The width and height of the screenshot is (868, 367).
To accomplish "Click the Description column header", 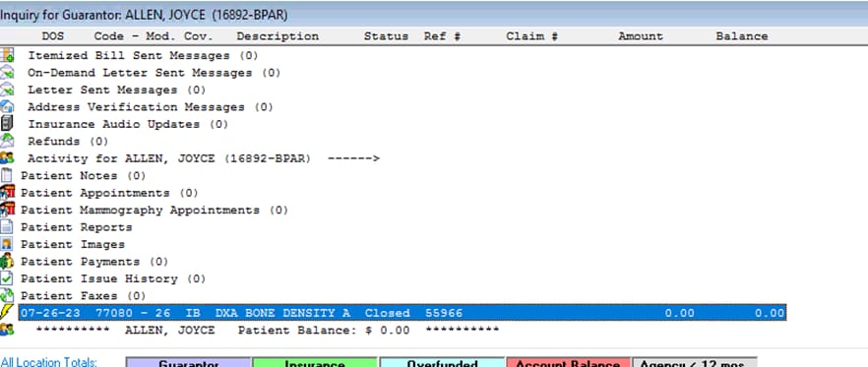I will 278,36.
